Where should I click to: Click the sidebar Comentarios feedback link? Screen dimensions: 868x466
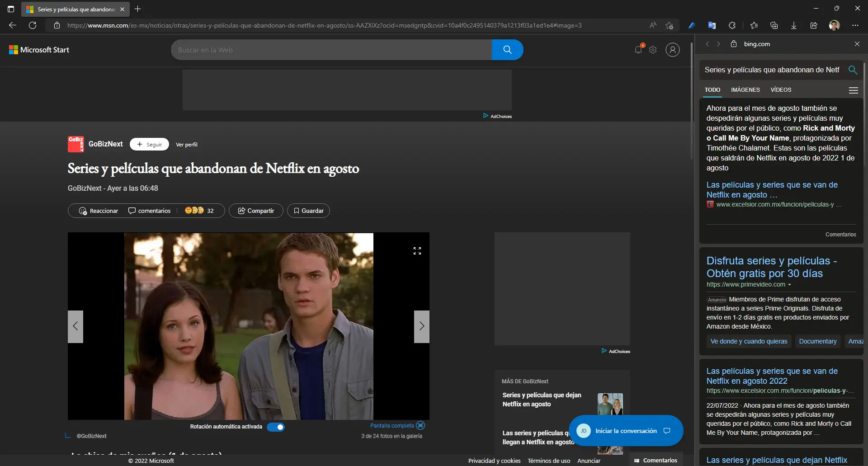tap(840, 235)
